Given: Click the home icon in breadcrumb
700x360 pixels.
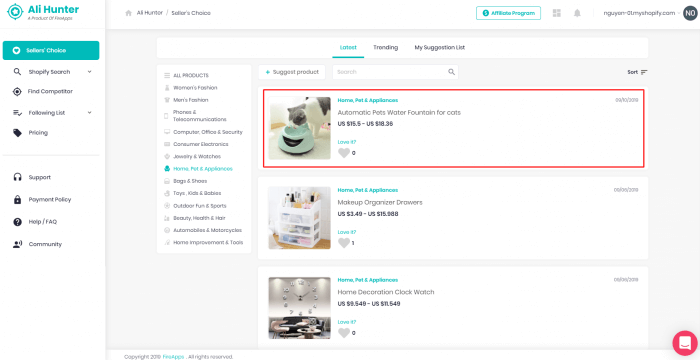Looking at the screenshot, I should [x=129, y=13].
